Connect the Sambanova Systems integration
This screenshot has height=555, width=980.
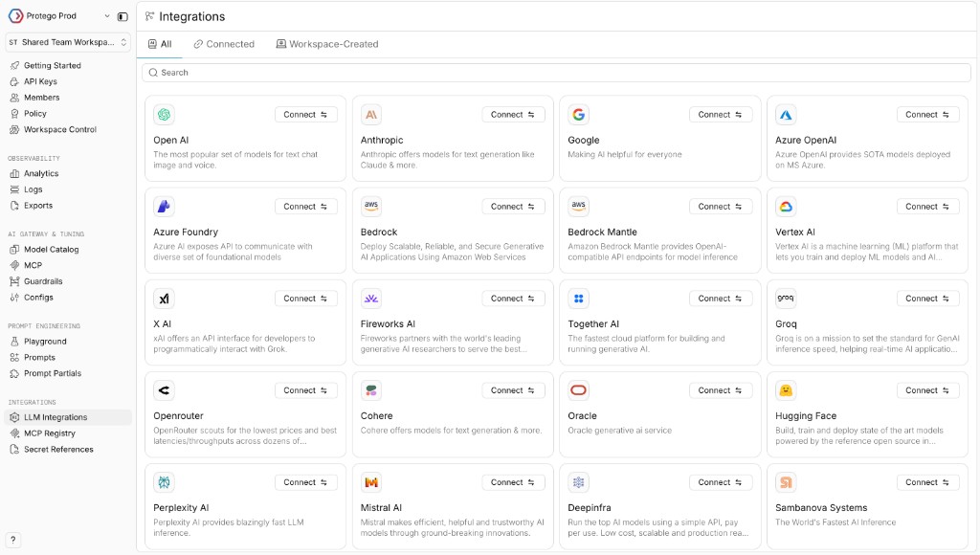click(928, 482)
